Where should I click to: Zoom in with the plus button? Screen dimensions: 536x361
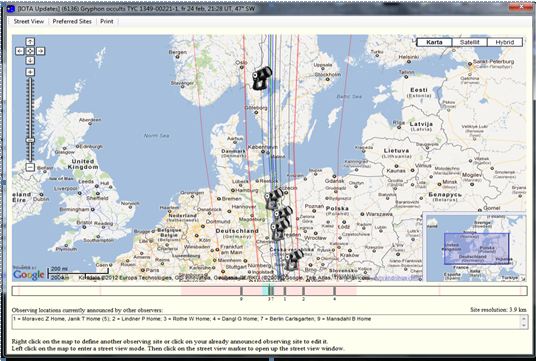[x=30, y=72]
